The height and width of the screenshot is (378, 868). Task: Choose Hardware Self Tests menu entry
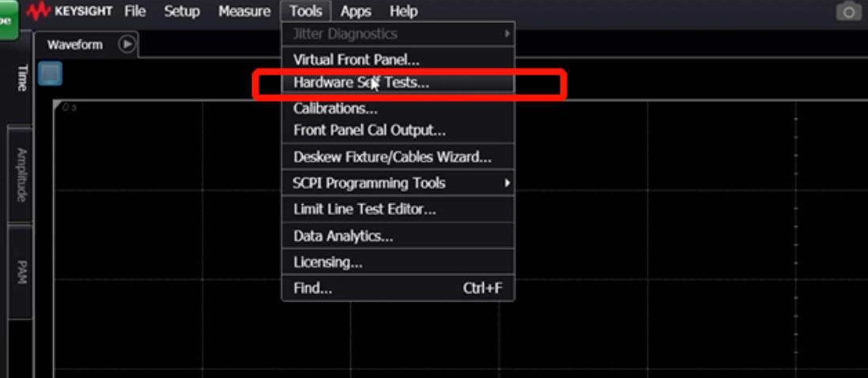point(360,82)
